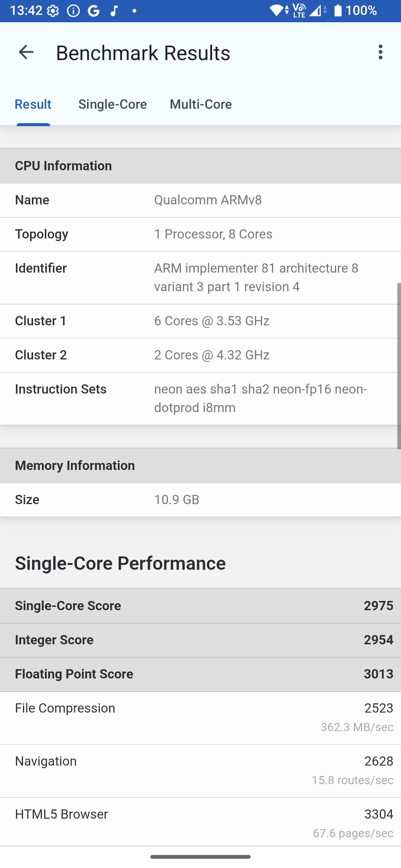Tap the bottom navigation gesture bar
Screen dimensions: 401x868
[x=200, y=857]
